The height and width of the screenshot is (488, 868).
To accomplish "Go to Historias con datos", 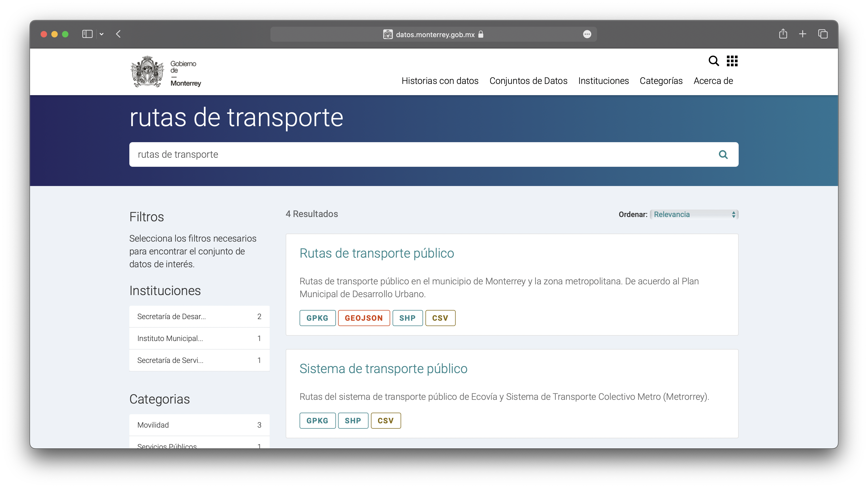I will click(x=440, y=81).
